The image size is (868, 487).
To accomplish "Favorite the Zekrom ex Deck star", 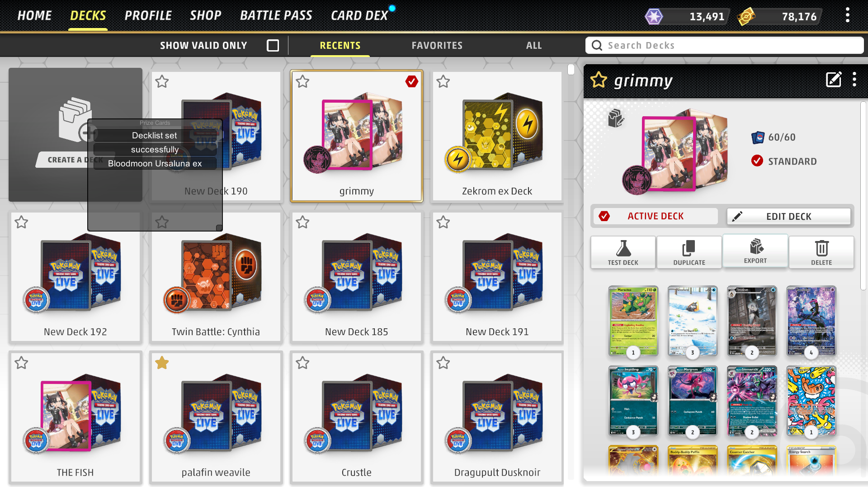I will 443,82.
